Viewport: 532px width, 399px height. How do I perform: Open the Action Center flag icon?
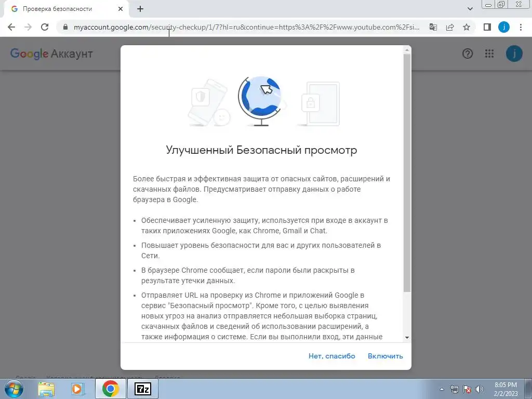click(x=467, y=389)
